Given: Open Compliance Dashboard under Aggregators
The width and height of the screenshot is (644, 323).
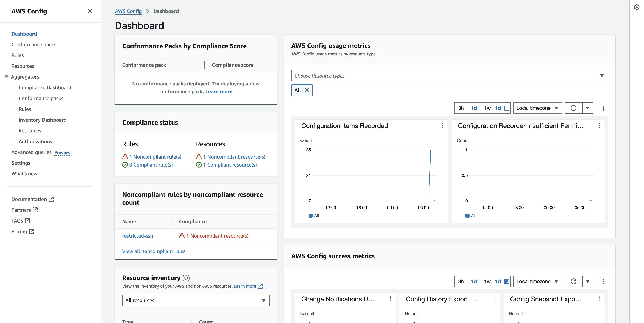Looking at the screenshot, I should click(45, 88).
